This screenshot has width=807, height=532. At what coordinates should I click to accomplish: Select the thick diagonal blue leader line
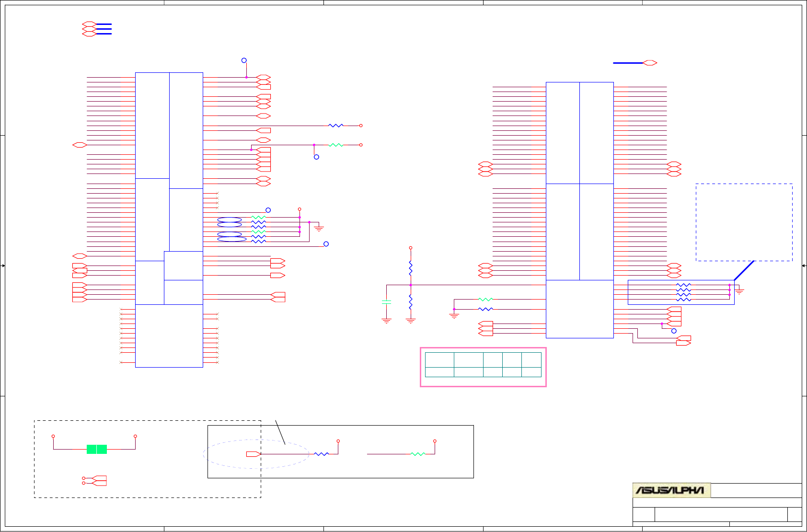click(x=744, y=271)
